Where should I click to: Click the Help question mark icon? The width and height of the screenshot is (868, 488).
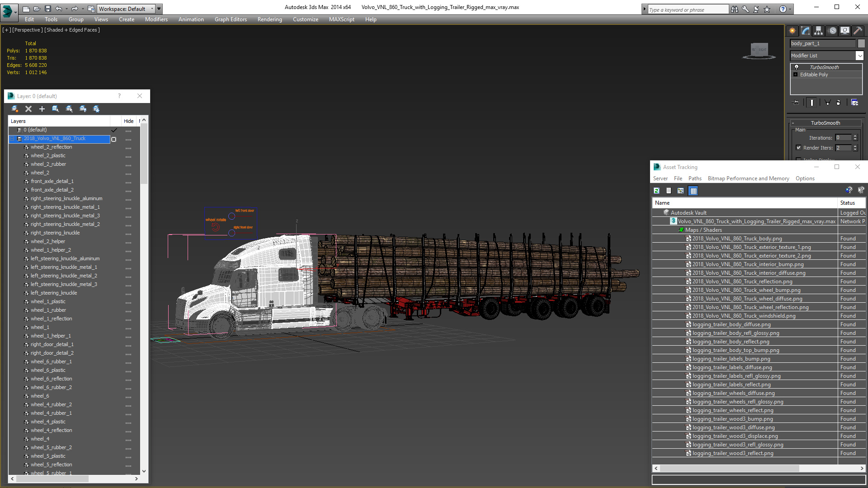pyautogui.click(x=783, y=9)
